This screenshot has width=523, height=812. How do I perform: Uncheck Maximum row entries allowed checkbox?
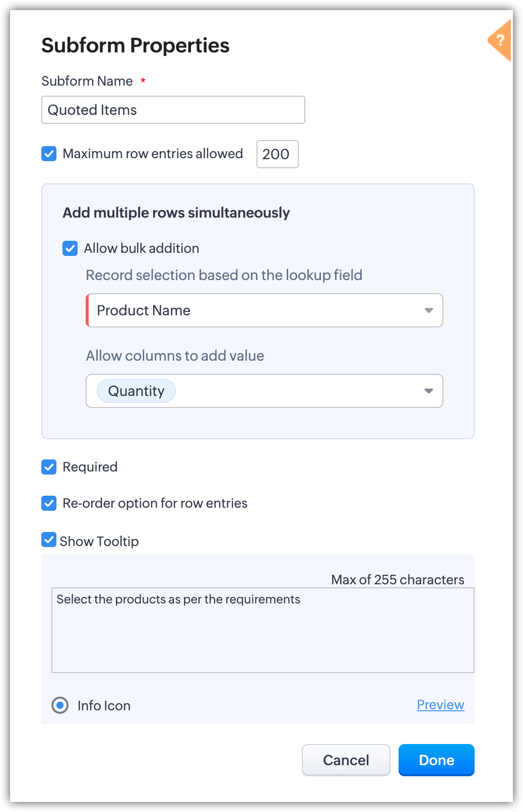49,154
